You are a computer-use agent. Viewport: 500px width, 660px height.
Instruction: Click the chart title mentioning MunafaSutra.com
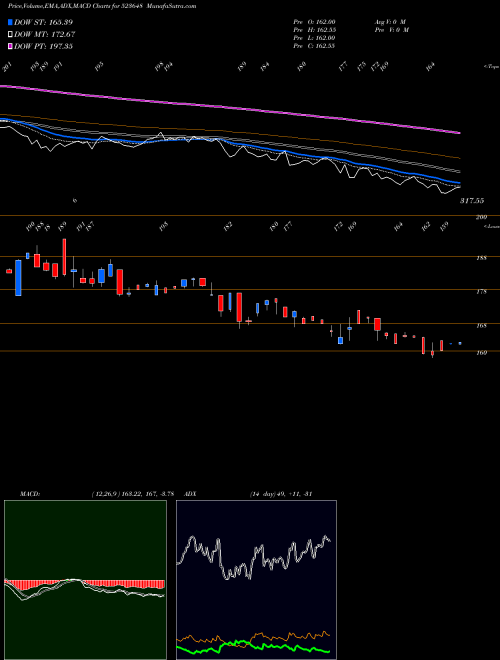tap(102, 6)
